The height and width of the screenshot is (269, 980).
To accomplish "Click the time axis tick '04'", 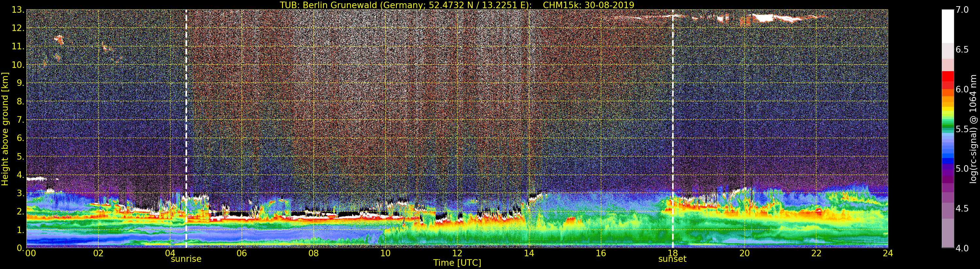I will pyautogui.click(x=170, y=253).
